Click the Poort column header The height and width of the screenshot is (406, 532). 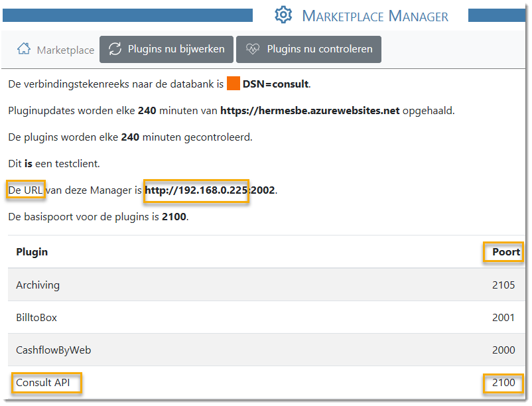pos(505,252)
